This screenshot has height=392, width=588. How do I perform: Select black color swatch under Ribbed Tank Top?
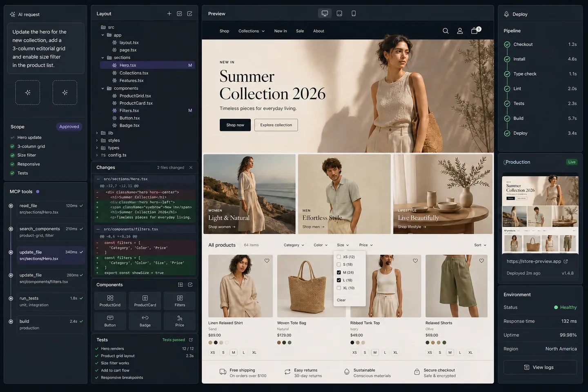click(x=352, y=343)
